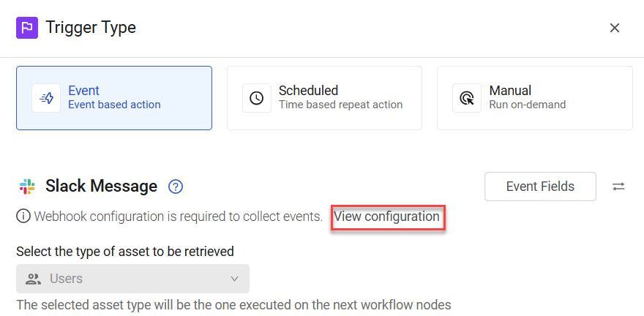
Task: Click the info icon before Webhook configuration
Action: [x=23, y=216]
